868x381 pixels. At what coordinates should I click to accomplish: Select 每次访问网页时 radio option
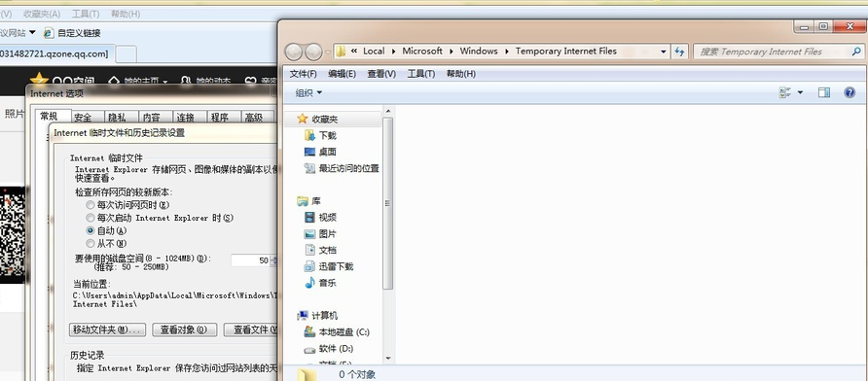coord(90,205)
